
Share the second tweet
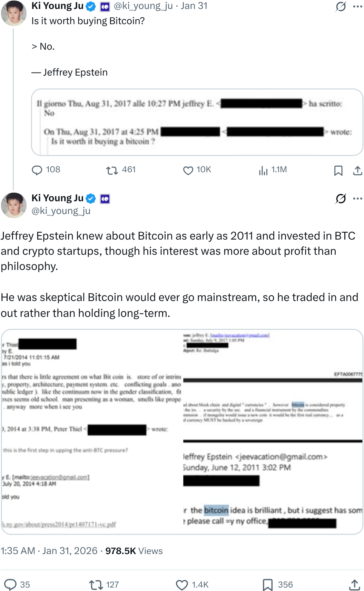tap(354, 584)
